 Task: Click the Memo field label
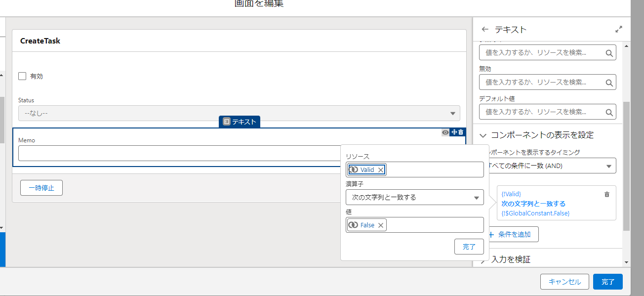27,140
